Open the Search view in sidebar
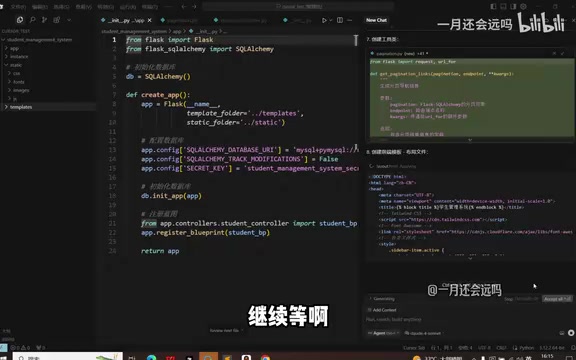 [32, 20]
